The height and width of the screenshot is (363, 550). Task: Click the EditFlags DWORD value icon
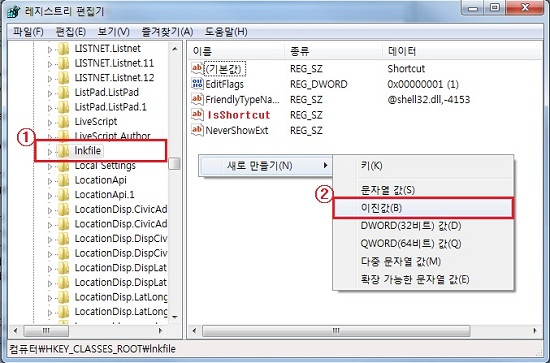click(197, 83)
